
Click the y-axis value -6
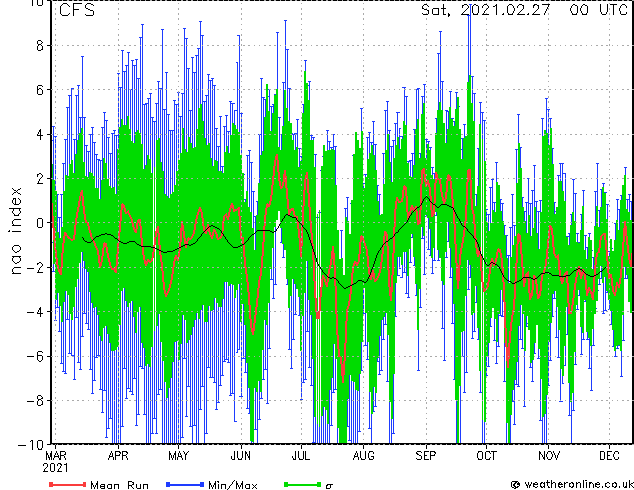coord(35,356)
